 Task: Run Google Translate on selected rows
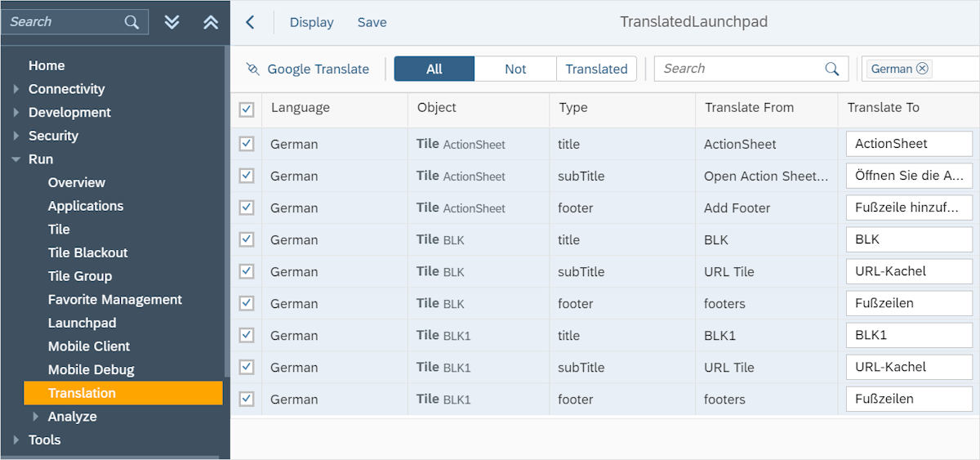tap(308, 69)
